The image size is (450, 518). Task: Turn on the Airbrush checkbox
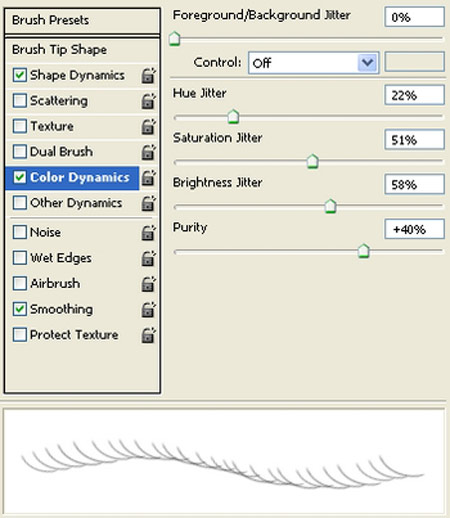click(x=20, y=283)
